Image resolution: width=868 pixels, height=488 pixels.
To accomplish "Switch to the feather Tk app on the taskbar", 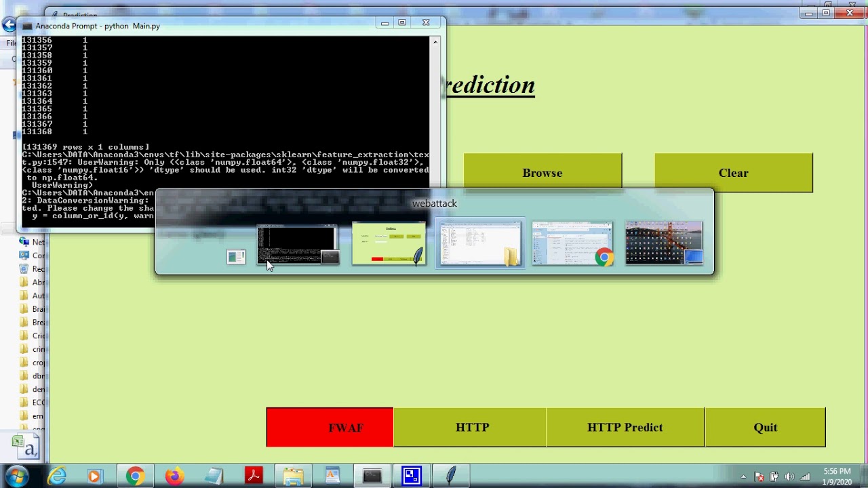I will (x=450, y=476).
